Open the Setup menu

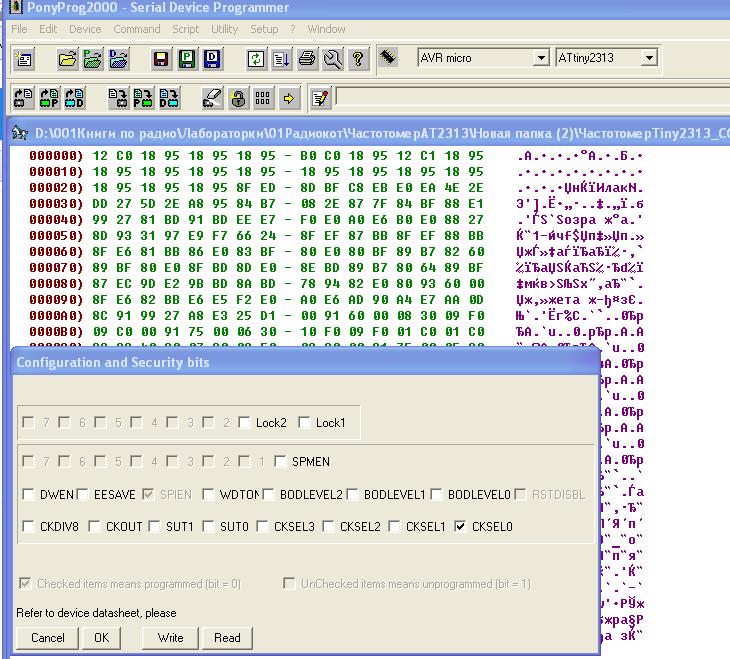[x=264, y=29]
